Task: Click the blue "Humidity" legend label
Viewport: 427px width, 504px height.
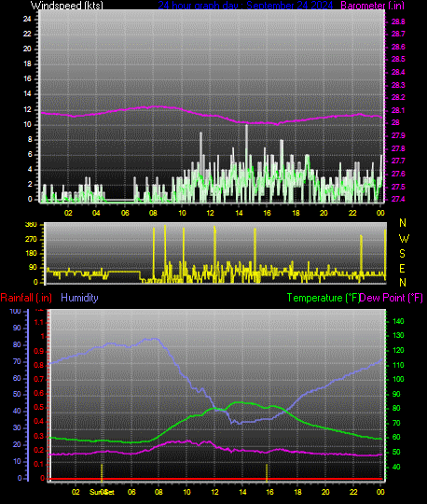Action: click(79, 298)
